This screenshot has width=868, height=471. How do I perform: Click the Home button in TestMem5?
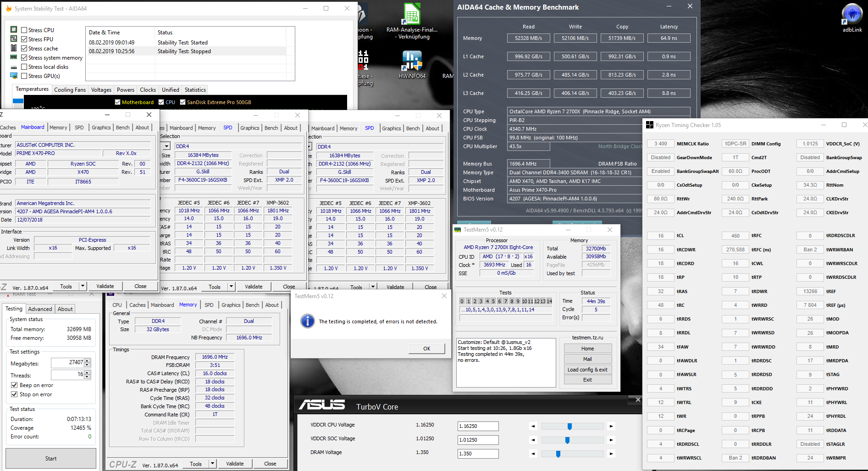click(x=588, y=349)
